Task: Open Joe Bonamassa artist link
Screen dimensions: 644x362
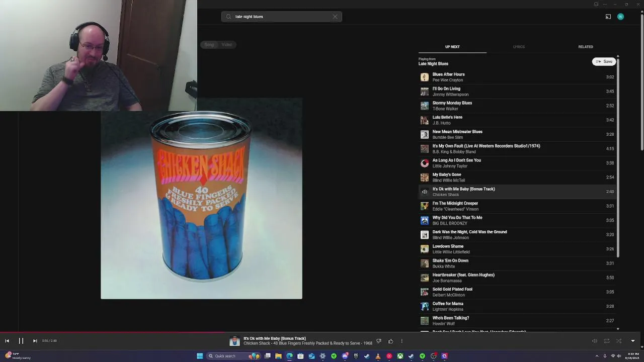Action: (x=447, y=281)
